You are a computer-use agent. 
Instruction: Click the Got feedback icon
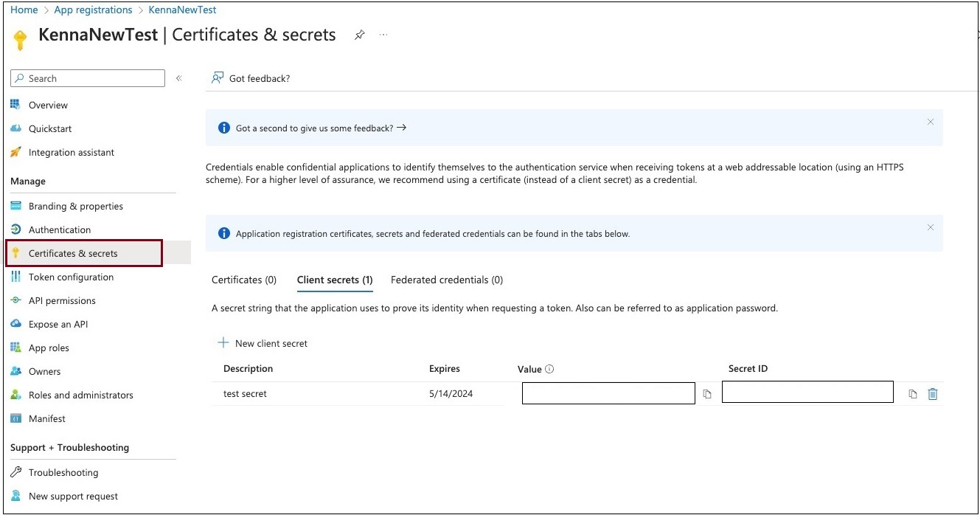tap(218, 77)
